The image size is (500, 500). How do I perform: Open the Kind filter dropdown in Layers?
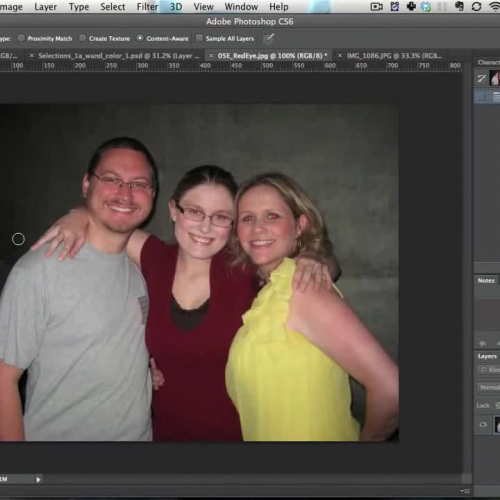[489, 370]
